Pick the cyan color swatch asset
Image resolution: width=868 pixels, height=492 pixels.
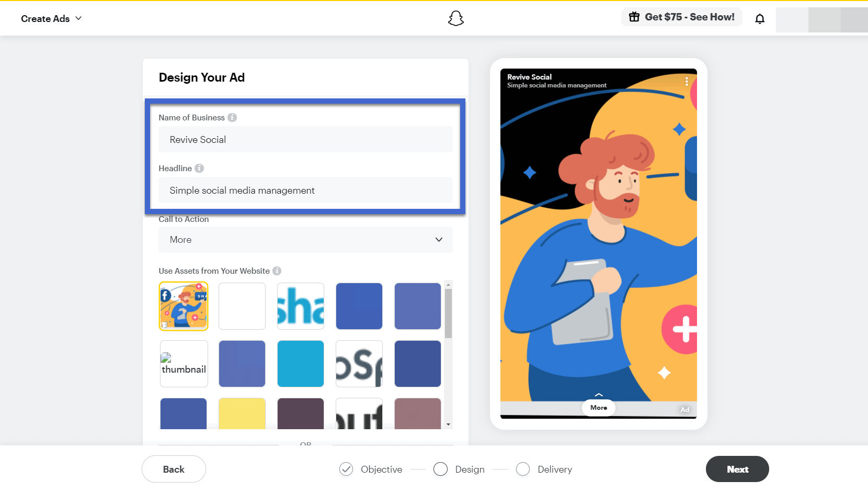[x=301, y=364]
